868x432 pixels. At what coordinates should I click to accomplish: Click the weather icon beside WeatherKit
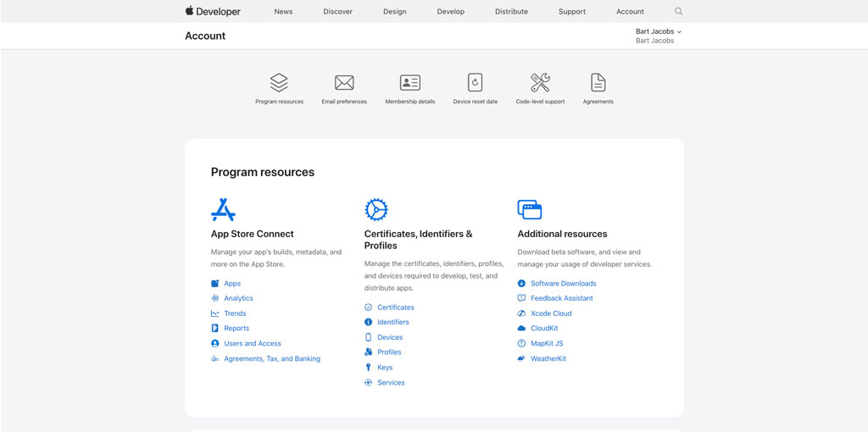(x=521, y=358)
